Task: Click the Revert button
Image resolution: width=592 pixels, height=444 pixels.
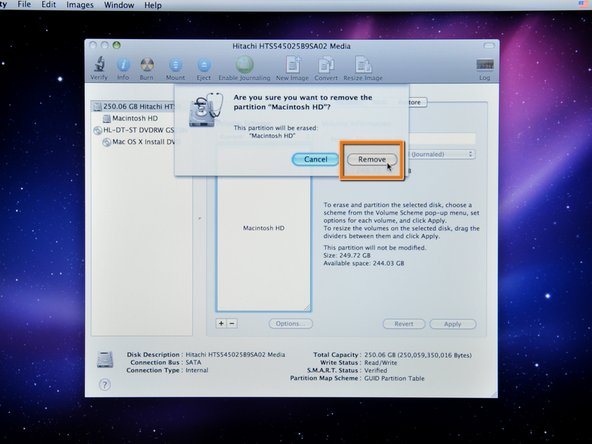Action: [404, 324]
